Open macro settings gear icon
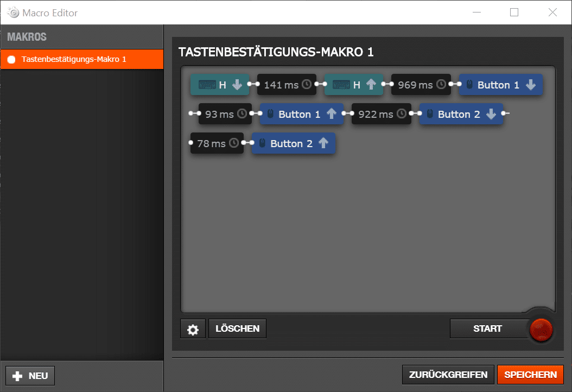Screen dimensions: 572x392 pos(193,329)
